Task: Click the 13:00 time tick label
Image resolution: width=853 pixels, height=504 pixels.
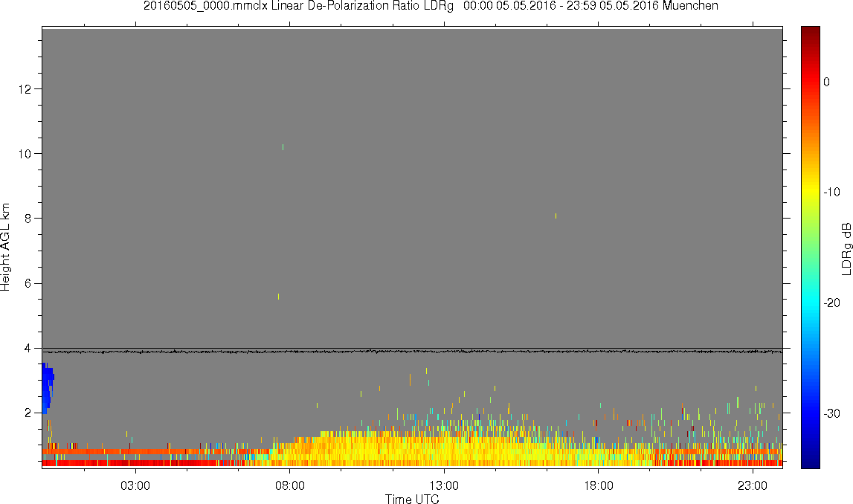Action: click(444, 485)
